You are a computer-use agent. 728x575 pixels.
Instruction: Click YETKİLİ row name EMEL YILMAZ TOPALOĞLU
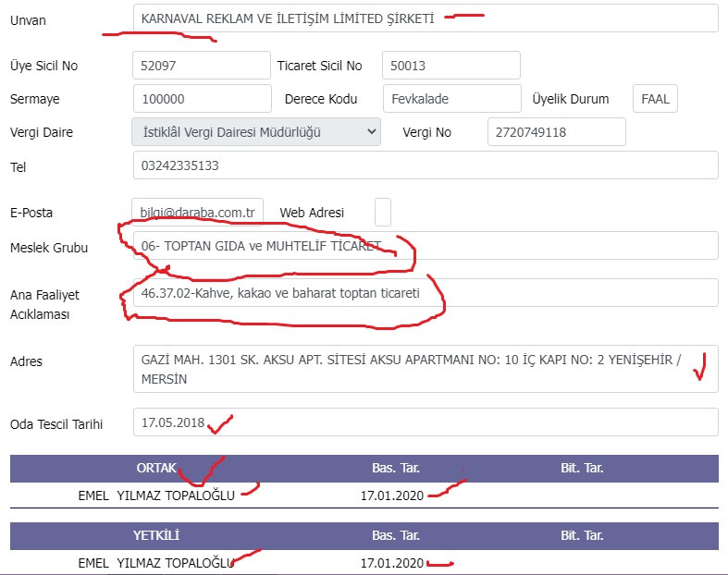[156, 563]
